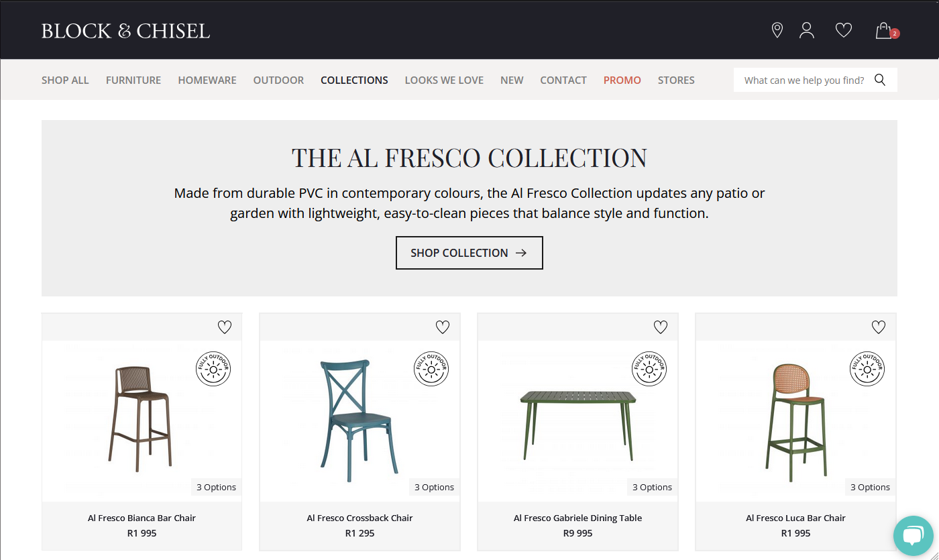Viewport: 939px width, 560px height.
Task: Open the blue Crossback Chair image
Action: (360, 421)
